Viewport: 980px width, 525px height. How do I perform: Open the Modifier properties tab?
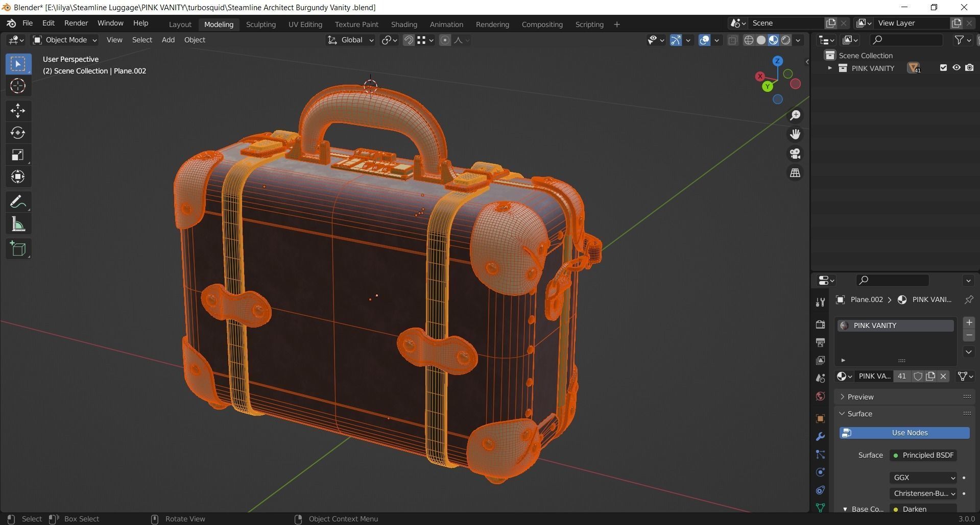click(x=820, y=436)
